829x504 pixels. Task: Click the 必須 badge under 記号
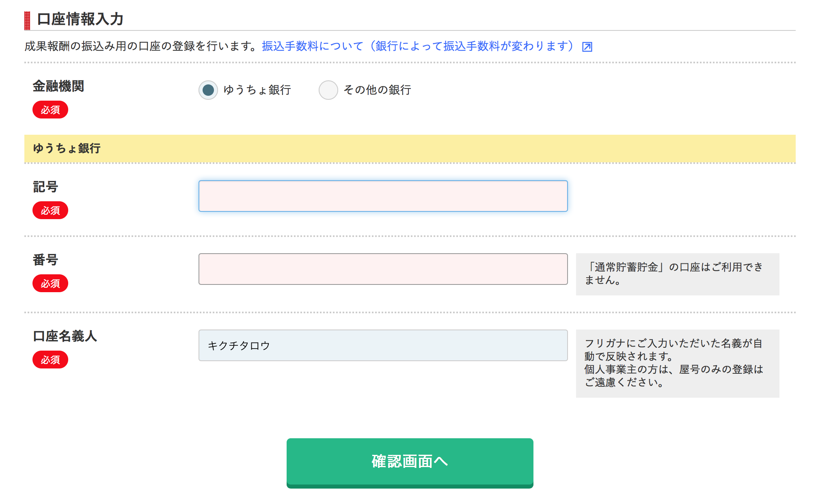pyautogui.click(x=50, y=211)
